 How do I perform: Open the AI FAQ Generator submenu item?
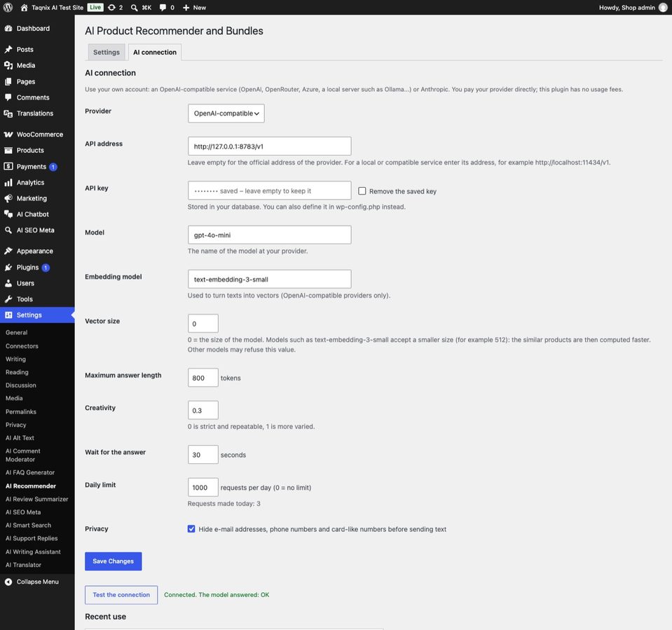pos(30,472)
